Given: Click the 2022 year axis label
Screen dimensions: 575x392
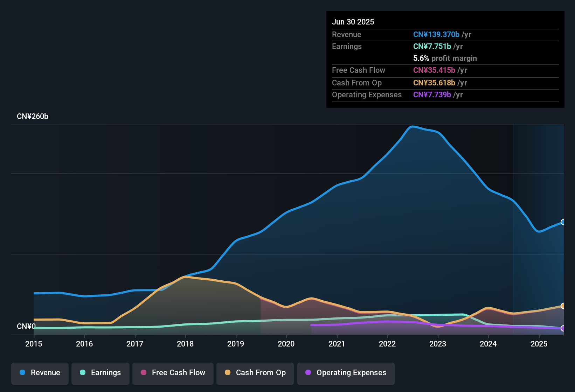Looking at the screenshot, I should tap(387, 344).
